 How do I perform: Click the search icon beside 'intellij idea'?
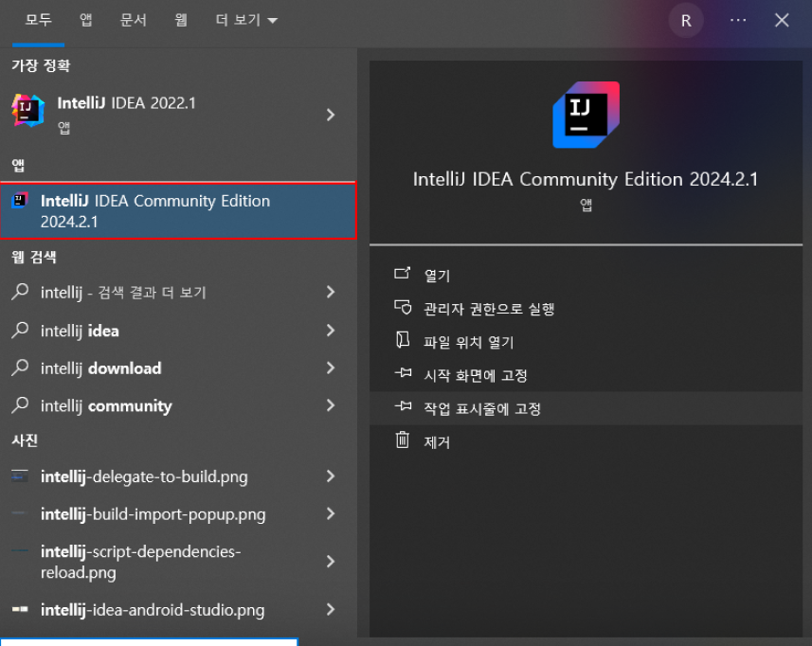20,330
